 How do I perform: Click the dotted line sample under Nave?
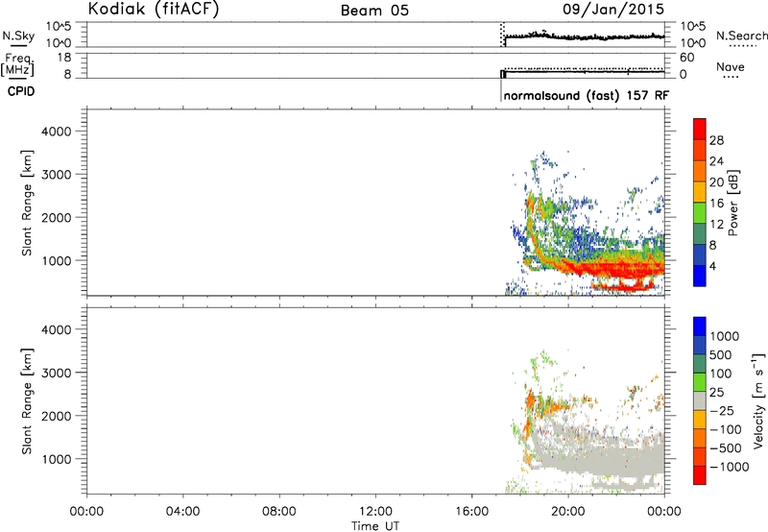[731, 78]
